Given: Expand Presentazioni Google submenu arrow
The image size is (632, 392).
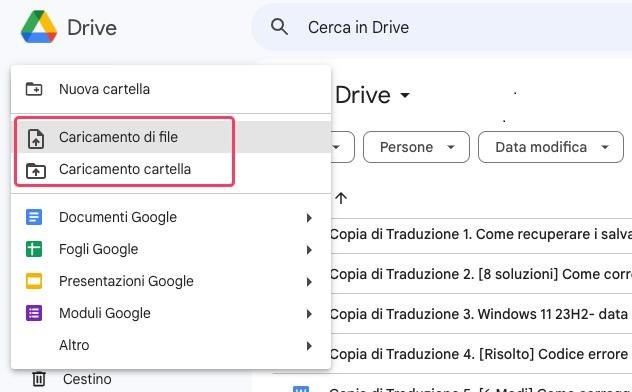Looking at the screenshot, I should (x=309, y=282).
